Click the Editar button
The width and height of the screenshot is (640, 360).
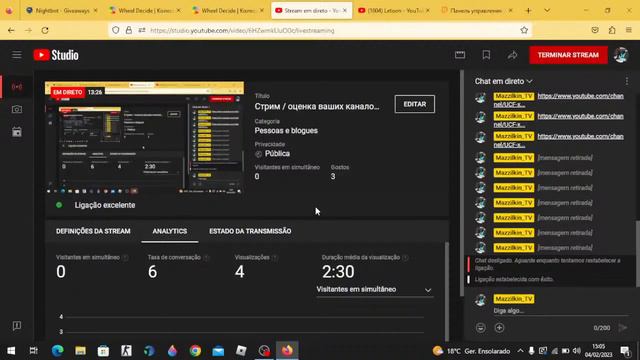pos(415,104)
